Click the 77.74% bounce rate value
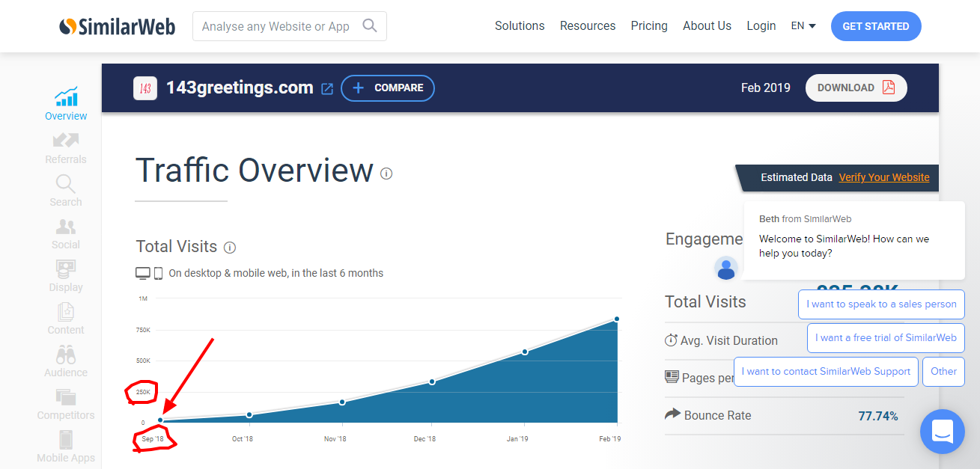The image size is (980, 469). (x=878, y=416)
